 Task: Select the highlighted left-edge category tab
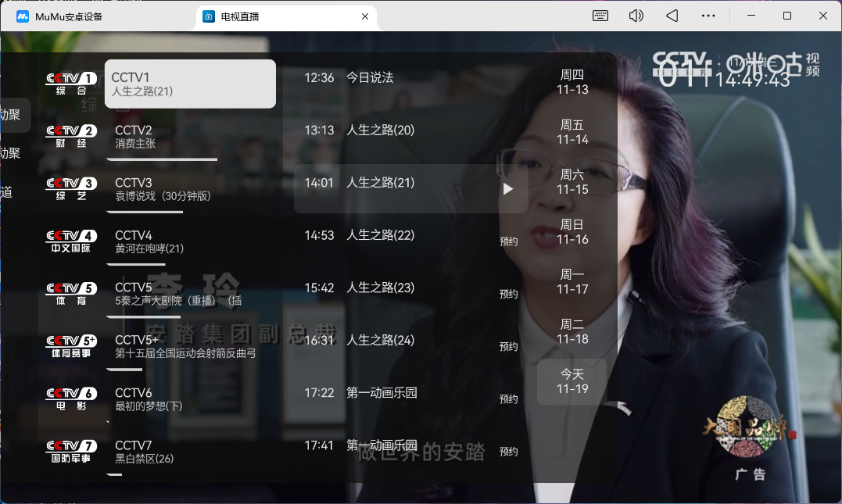[x=15, y=115]
